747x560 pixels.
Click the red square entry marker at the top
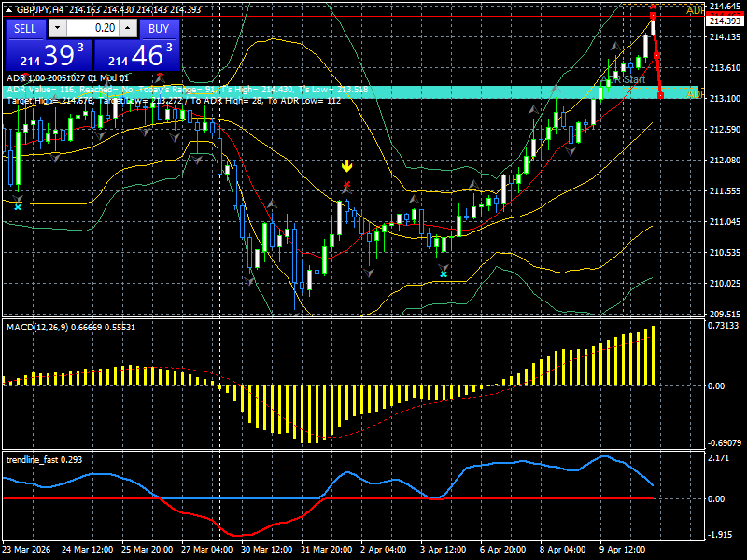coord(653,15)
